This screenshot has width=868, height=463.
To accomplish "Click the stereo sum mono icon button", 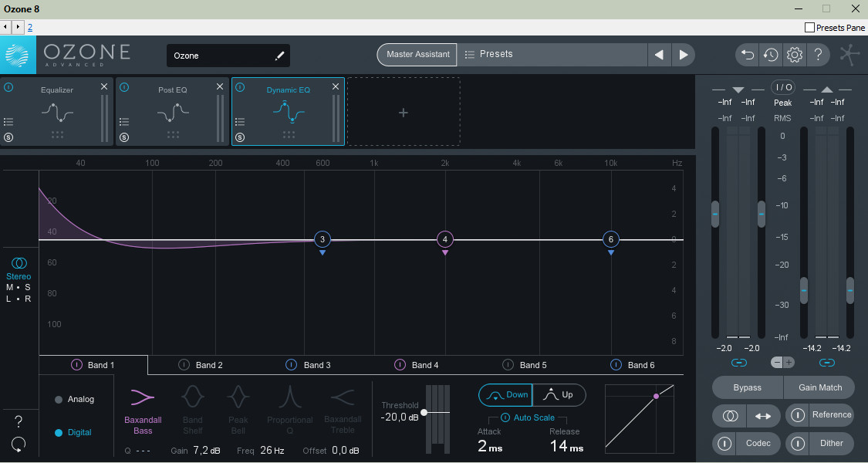I will [x=730, y=416].
